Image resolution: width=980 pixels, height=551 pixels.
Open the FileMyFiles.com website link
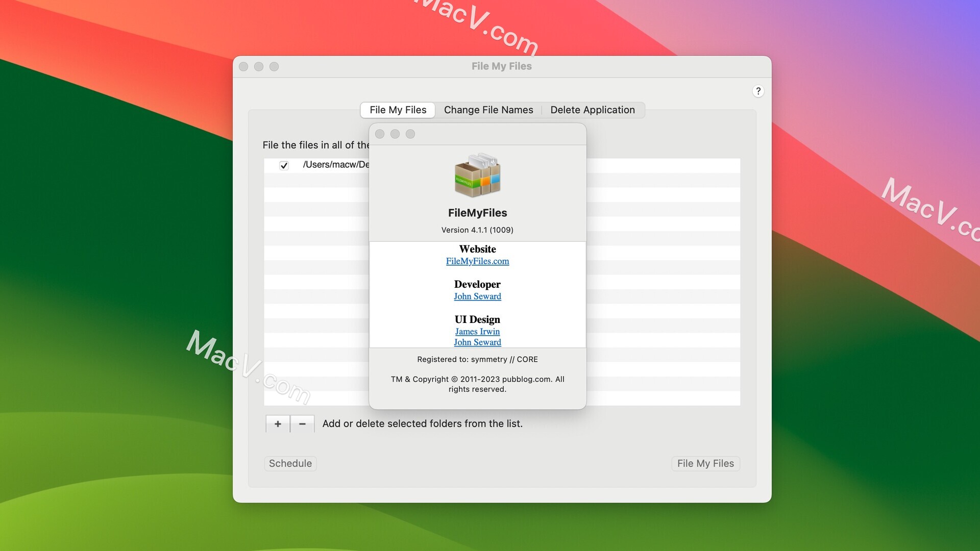click(477, 261)
